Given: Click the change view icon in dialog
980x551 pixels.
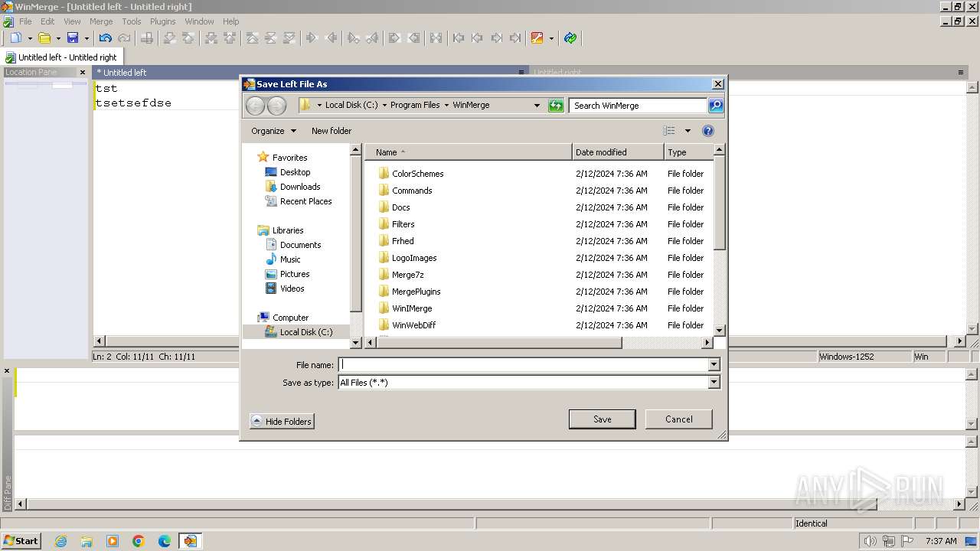Looking at the screenshot, I should click(669, 131).
